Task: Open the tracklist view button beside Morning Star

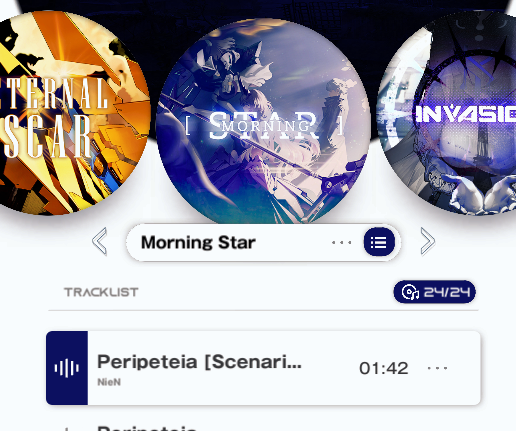Action: point(379,242)
